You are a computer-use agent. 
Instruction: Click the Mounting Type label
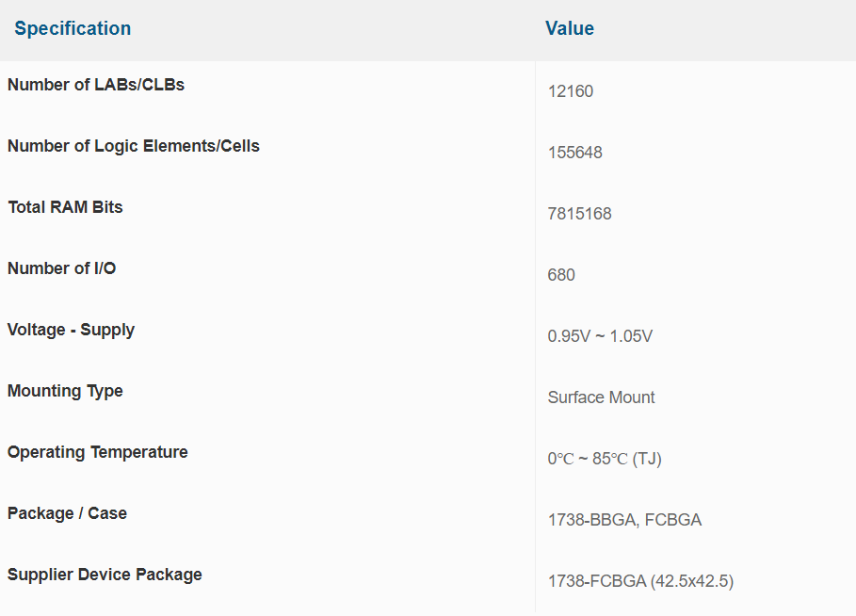pyautogui.click(x=65, y=391)
